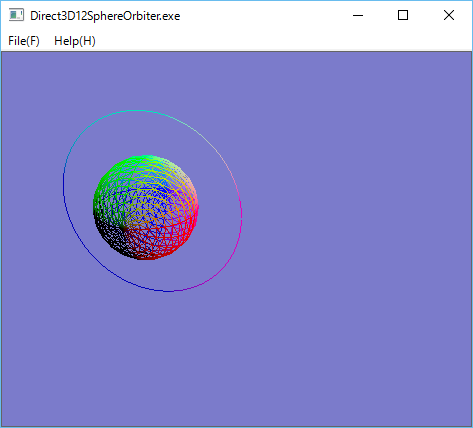Click the Direct3D12SphereOrbiter app icon in title bar
This screenshot has width=473, height=428.
point(16,15)
